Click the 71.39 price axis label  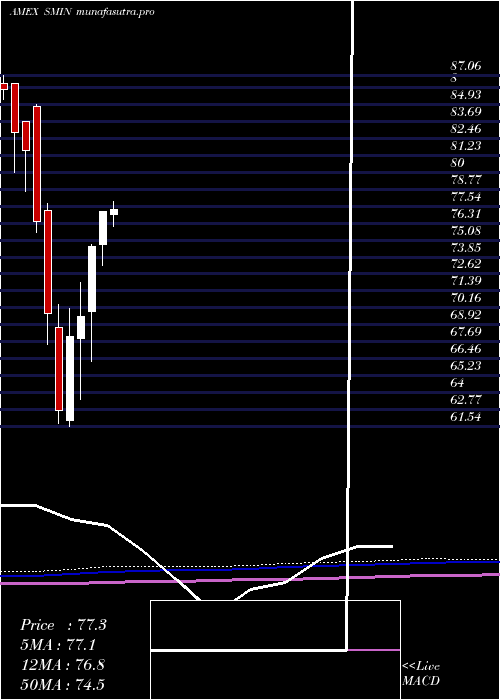click(x=466, y=281)
